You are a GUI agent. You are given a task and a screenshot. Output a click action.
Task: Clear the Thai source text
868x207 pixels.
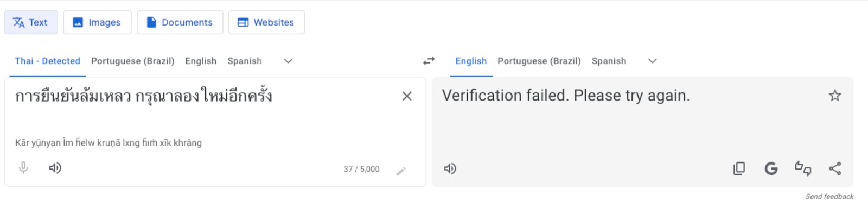coord(407,96)
